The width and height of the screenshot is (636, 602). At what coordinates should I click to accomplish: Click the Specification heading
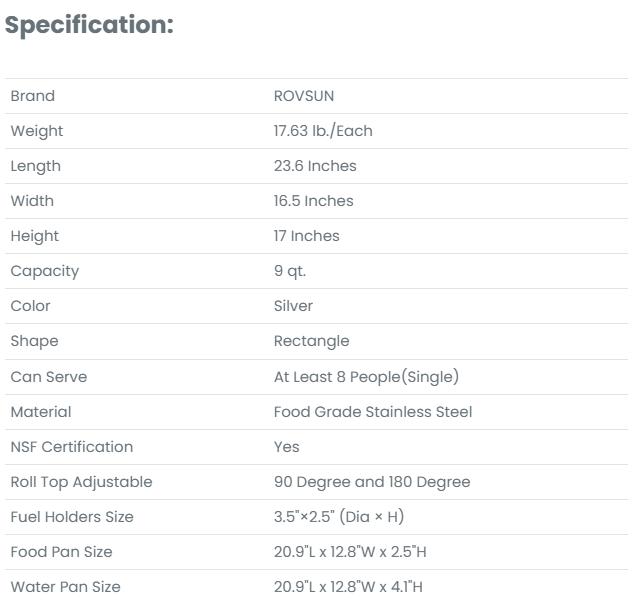(x=89, y=26)
